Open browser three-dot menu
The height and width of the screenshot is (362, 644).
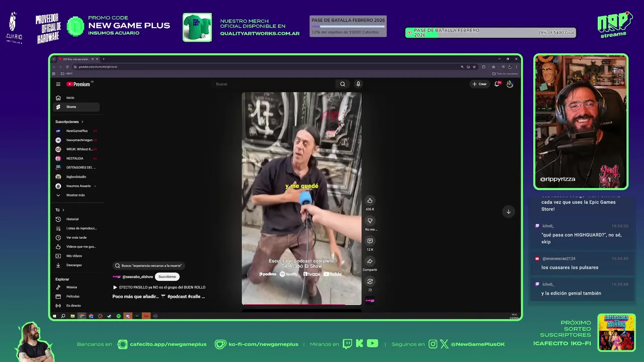click(x=516, y=67)
